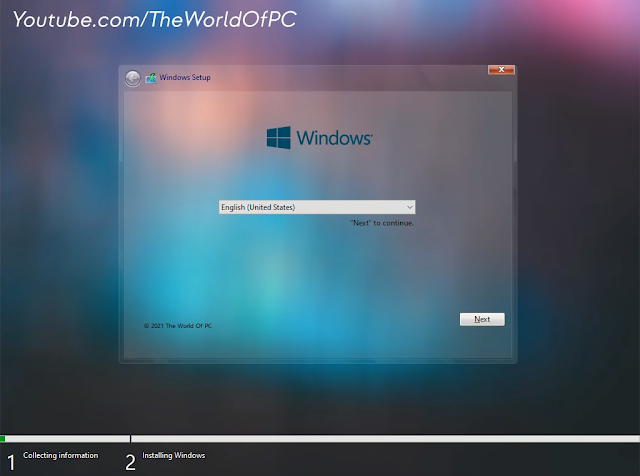Image resolution: width=640 pixels, height=476 pixels.
Task: Click the "Next" to continue hint text
Action: click(x=382, y=223)
